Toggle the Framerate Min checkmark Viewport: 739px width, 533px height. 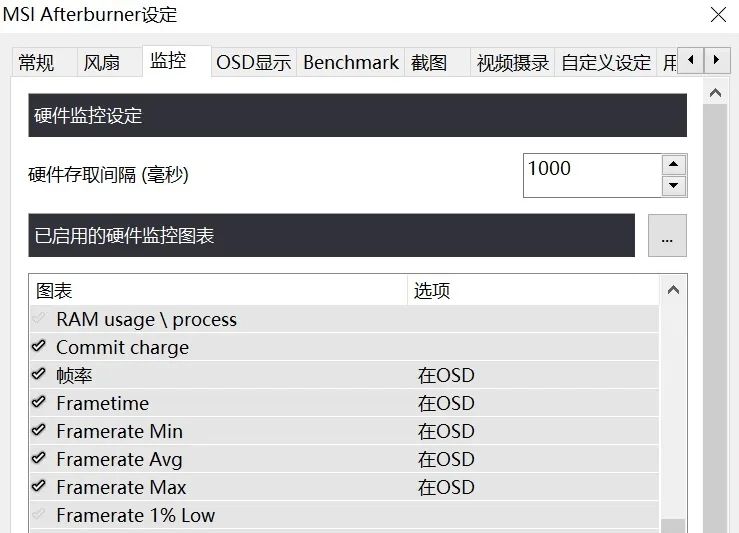tap(39, 431)
